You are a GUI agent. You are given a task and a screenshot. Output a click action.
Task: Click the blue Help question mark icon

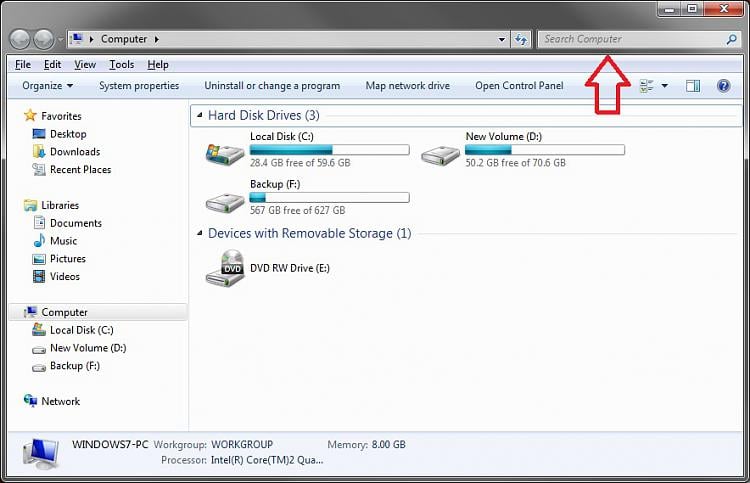723,86
